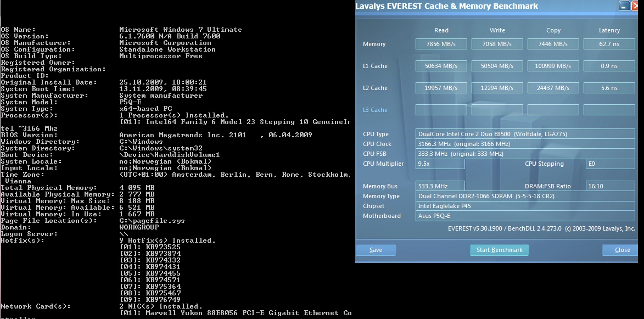Click the empty L3 Cache Read field
This screenshot has width=644, height=319.
(441, 110)
